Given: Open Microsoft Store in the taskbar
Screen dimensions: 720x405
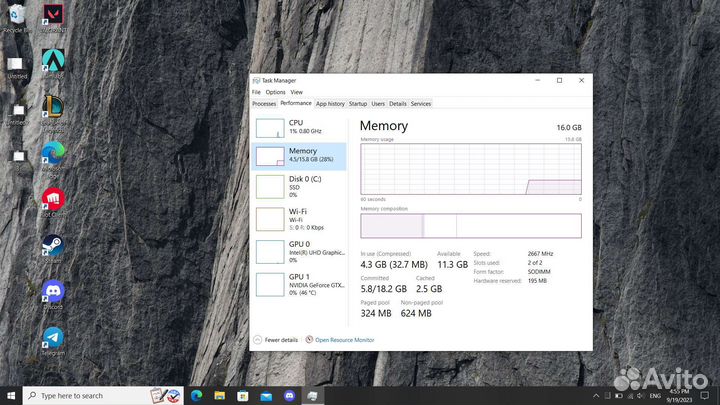Looking at the screenshot, I should 243,395.
